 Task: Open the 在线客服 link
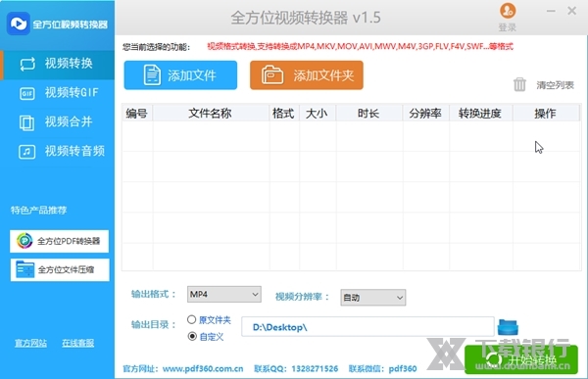point(78,343)
